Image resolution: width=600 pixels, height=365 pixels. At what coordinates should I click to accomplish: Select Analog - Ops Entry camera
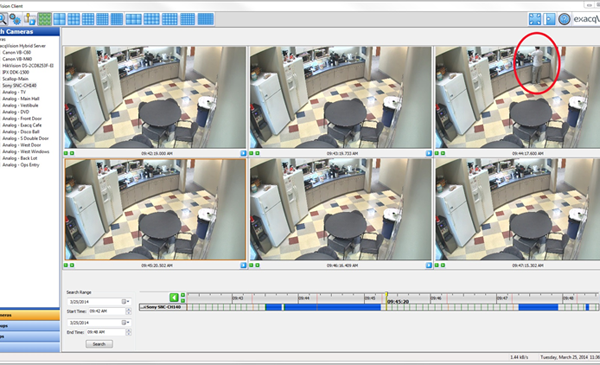21,165
